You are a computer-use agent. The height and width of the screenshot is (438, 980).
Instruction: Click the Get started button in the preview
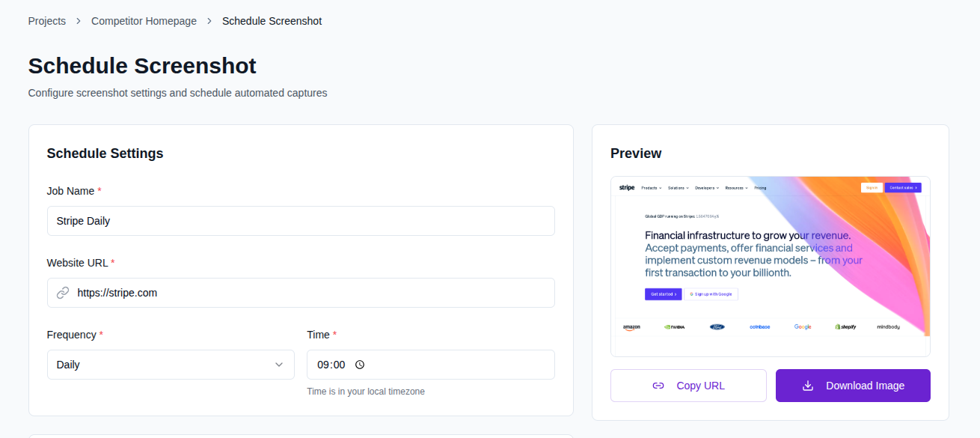(x=664, y=294)
